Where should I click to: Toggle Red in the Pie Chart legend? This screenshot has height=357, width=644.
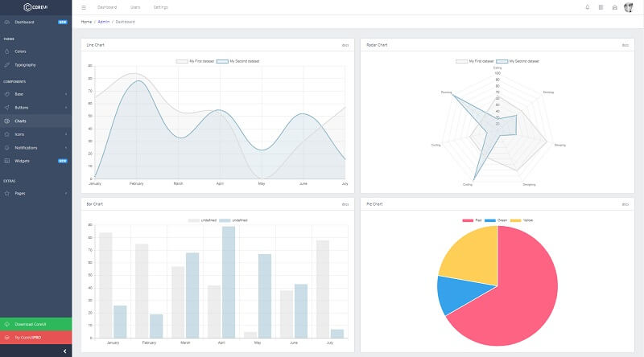[472, 220]
